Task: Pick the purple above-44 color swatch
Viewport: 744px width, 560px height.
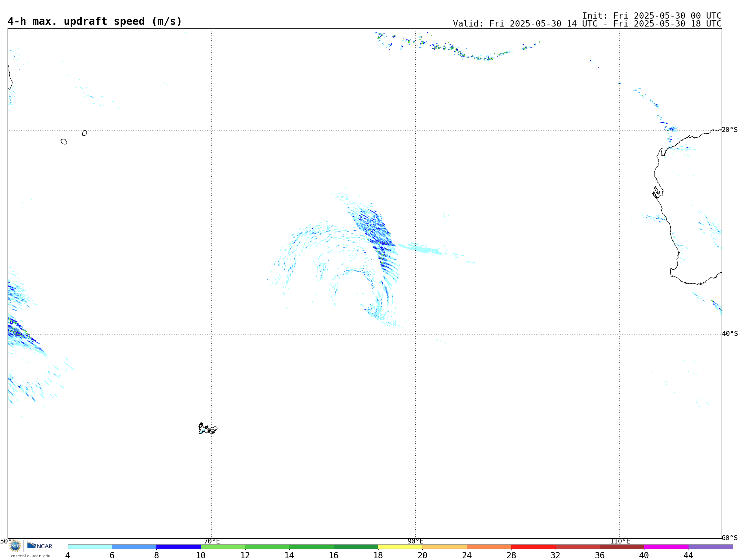Action: coord(711,547)
